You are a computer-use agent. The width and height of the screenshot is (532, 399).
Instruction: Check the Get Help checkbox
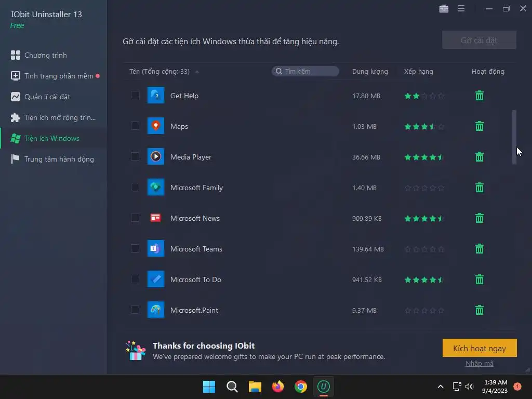point(135,96)
